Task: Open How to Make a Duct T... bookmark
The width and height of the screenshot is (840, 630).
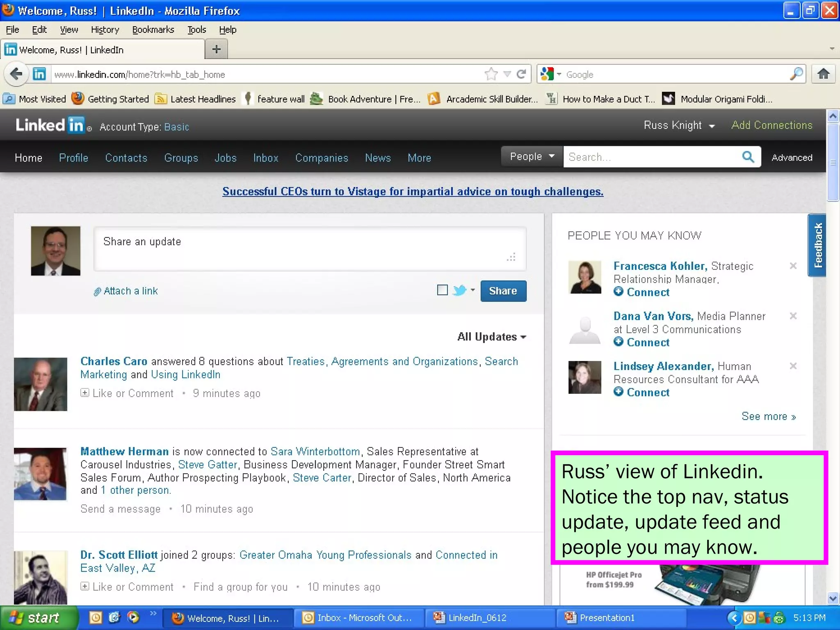Action: [600, 99]
